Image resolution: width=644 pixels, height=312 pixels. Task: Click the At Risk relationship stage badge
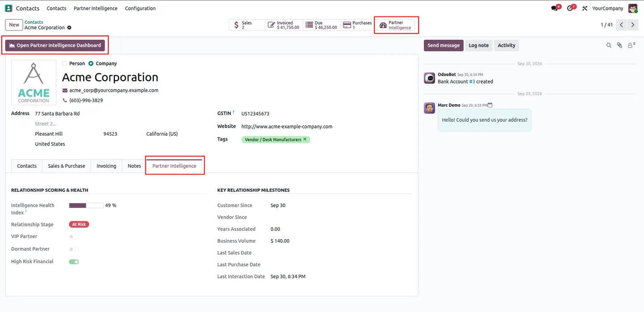coord(79,225)
